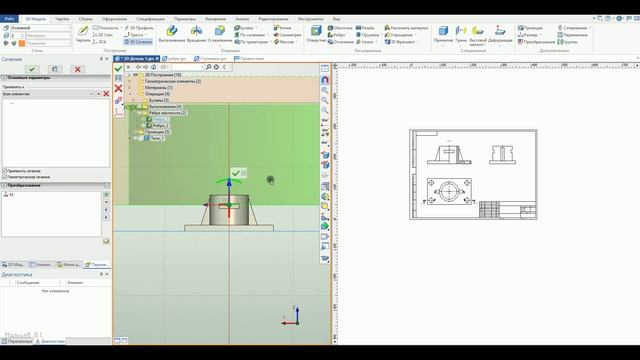Toggle the Применить сечение checkbox
Viewport: 640px width, 360px height.
point(5,171)
